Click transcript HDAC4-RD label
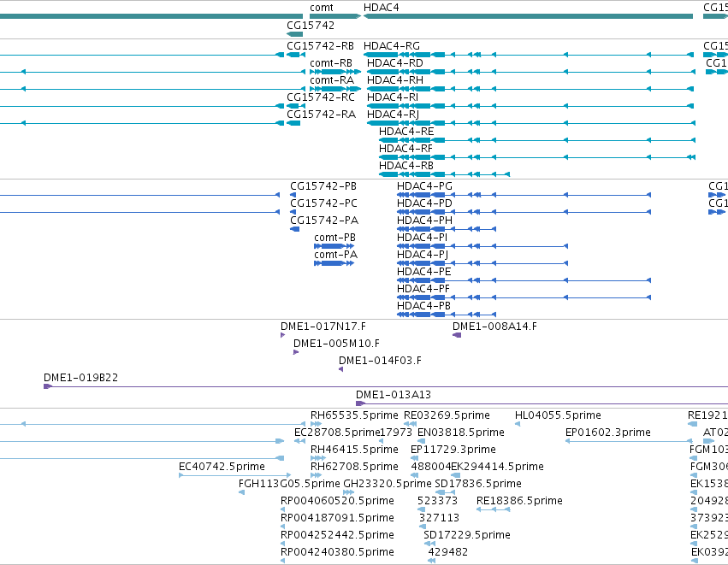Image resolution: width=728 pixels, height=565 pixels. pos(395,63)
